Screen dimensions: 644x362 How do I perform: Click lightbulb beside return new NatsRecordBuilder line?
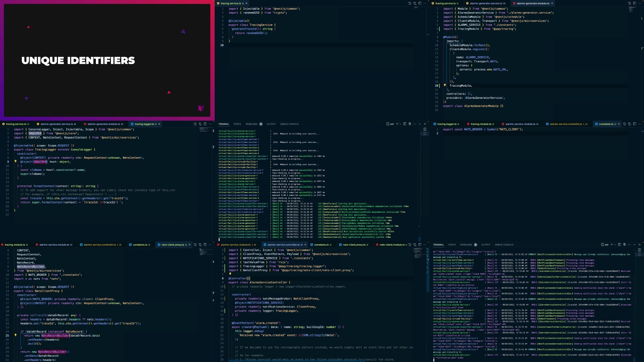[15, 335]
